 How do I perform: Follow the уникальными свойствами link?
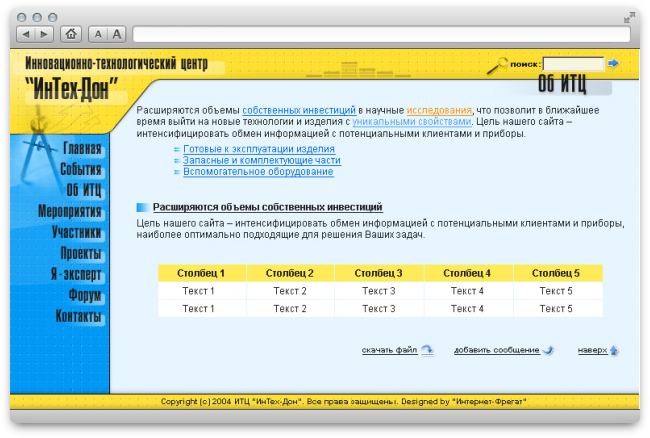click(x=412, y=121)
